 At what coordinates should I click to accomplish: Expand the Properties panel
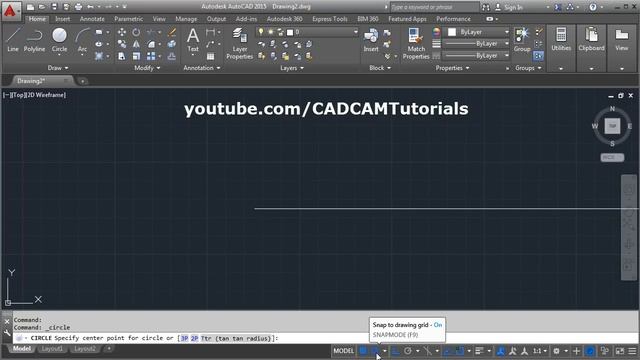coord(452,68)
